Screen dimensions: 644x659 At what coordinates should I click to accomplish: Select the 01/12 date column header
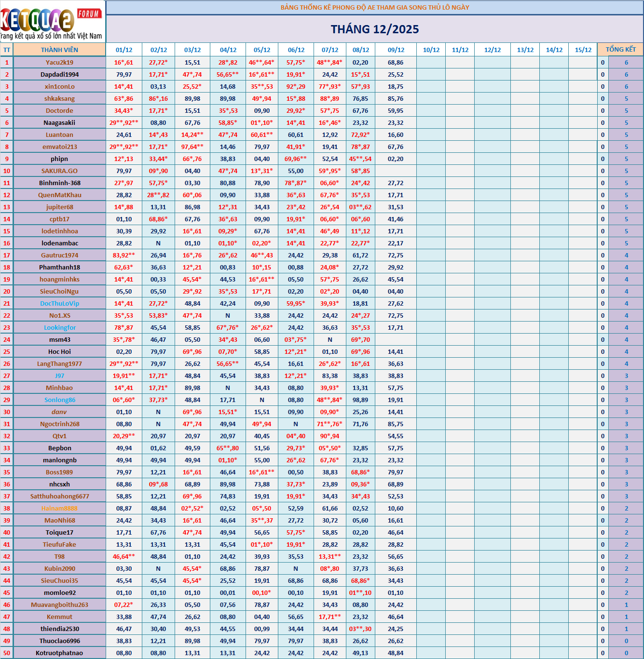click(x=124, y=50)
